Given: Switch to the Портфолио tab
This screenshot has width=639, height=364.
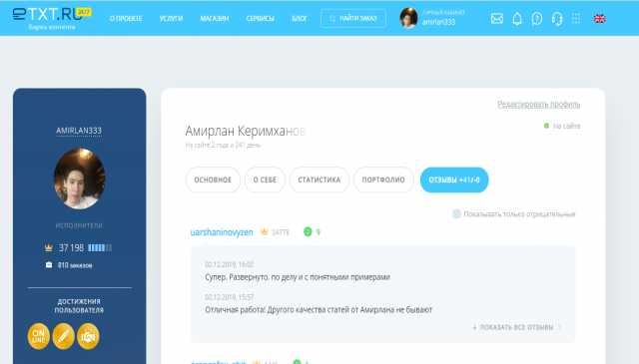Looking at the screenshot, I should click(x=383, y=180).
